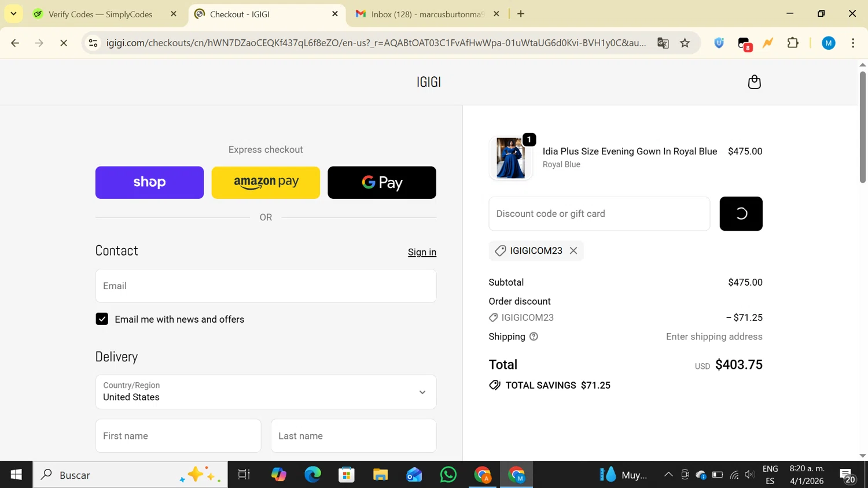Open a new browser tab
The height and width of the screenshot is (488, 868).
pos(521,14)
